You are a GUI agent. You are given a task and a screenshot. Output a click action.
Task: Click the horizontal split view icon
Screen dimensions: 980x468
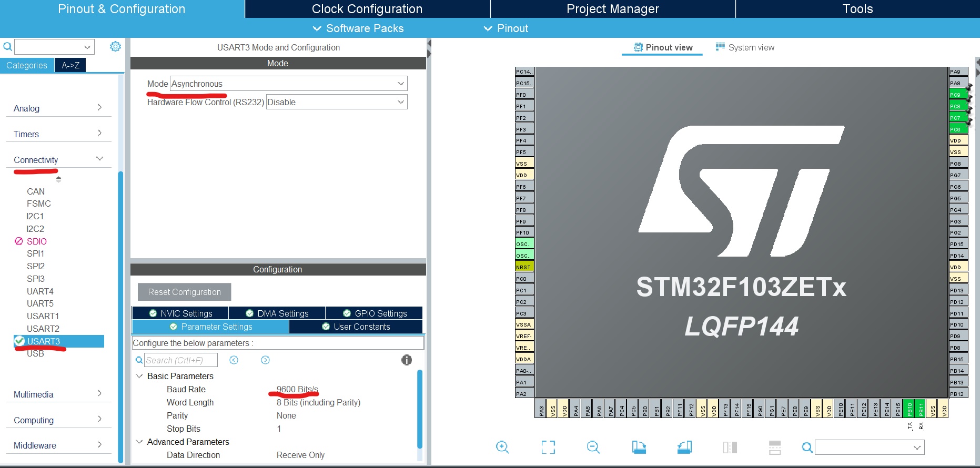coord(775,447)
